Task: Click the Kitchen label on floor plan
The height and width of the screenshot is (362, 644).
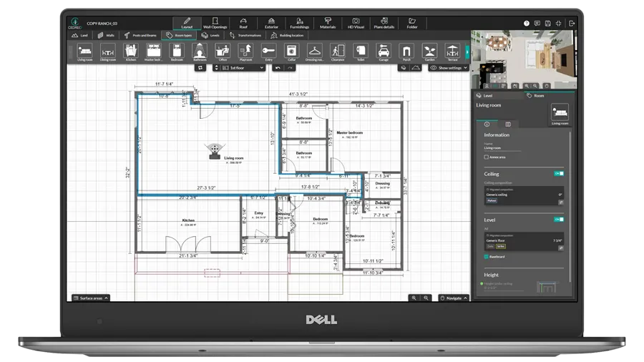Action: click(188, 220)
